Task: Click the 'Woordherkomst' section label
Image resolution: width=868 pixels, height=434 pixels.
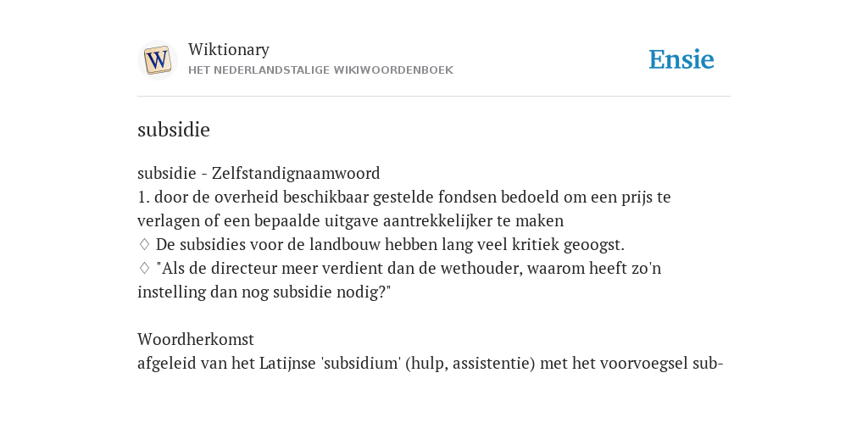Action: (196, 339)
